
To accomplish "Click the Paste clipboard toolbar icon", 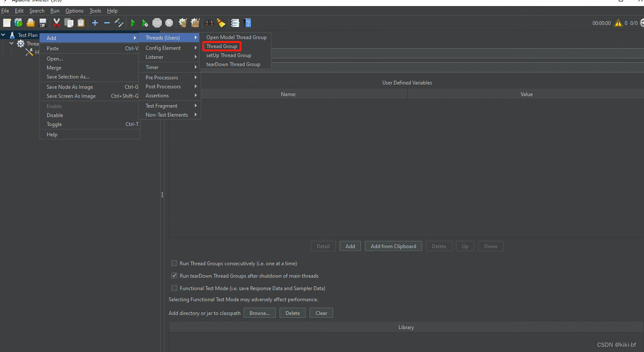I will (x=81, y=23).
